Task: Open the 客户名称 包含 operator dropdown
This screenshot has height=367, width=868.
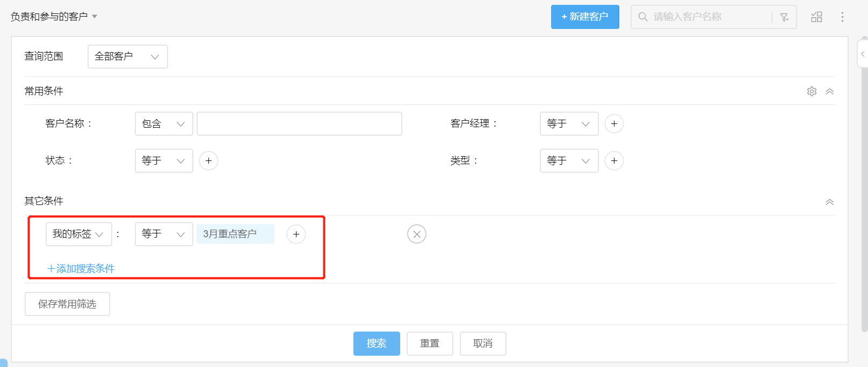Action: (164, 124)
